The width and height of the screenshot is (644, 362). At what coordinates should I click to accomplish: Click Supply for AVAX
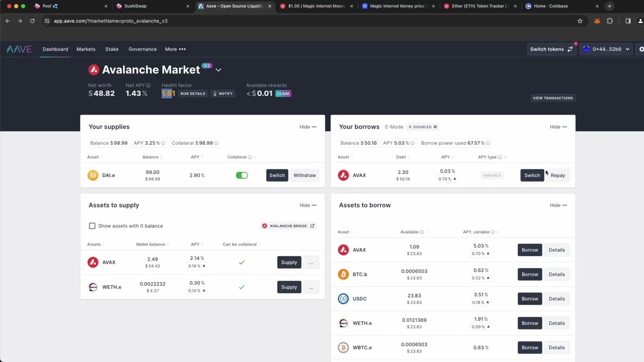(x=289, y=262)
